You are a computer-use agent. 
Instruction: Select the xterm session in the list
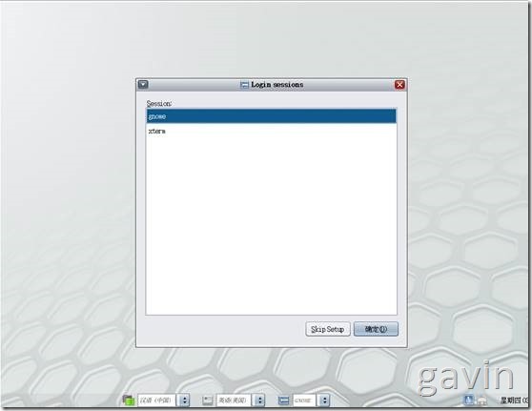click(271, 131)
